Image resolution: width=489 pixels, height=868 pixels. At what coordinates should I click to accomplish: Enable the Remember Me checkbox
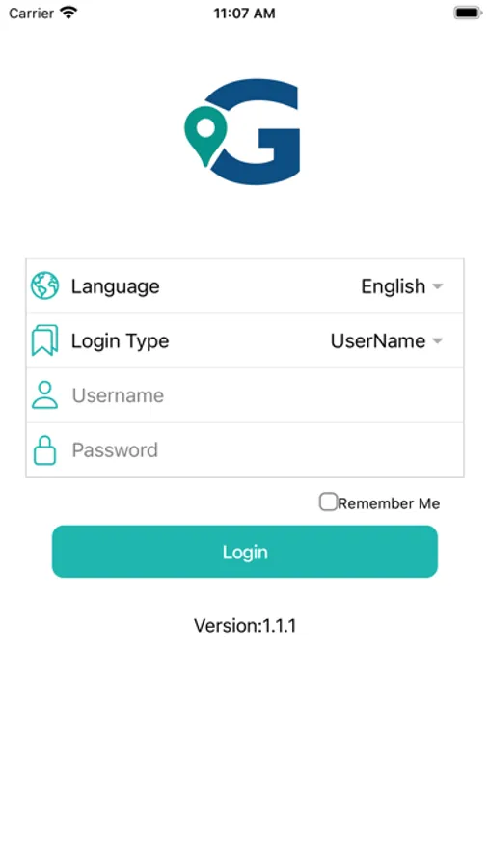pos(328,502)
